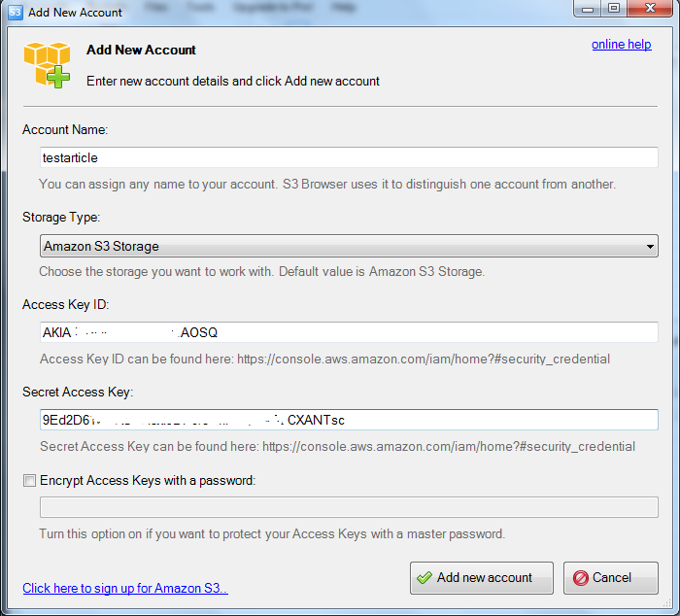The image size is (680, 616).
Task: Click the Secret Access Key console URL hint
Action: [337, 446]
